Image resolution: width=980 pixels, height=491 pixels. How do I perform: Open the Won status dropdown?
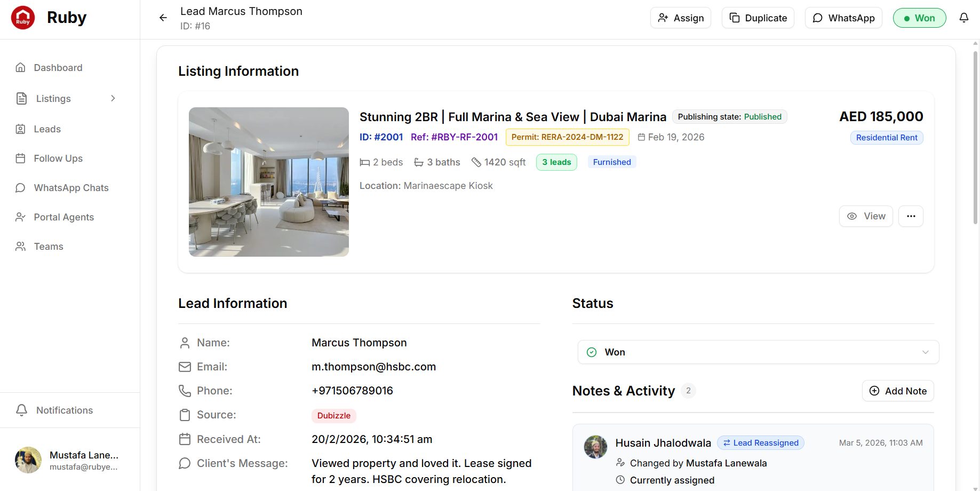click(x=758, y=352)
